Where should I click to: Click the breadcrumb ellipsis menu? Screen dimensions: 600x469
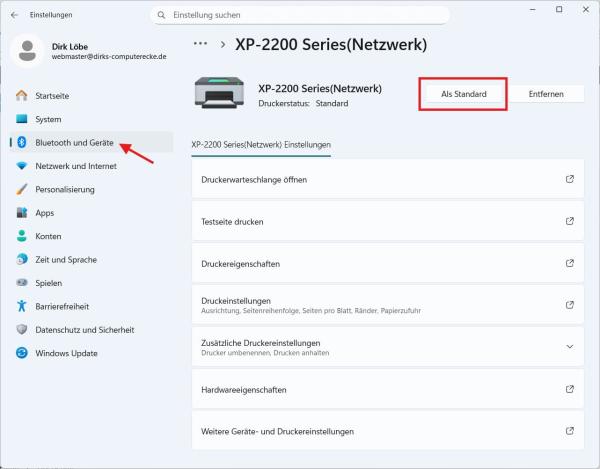200,45
